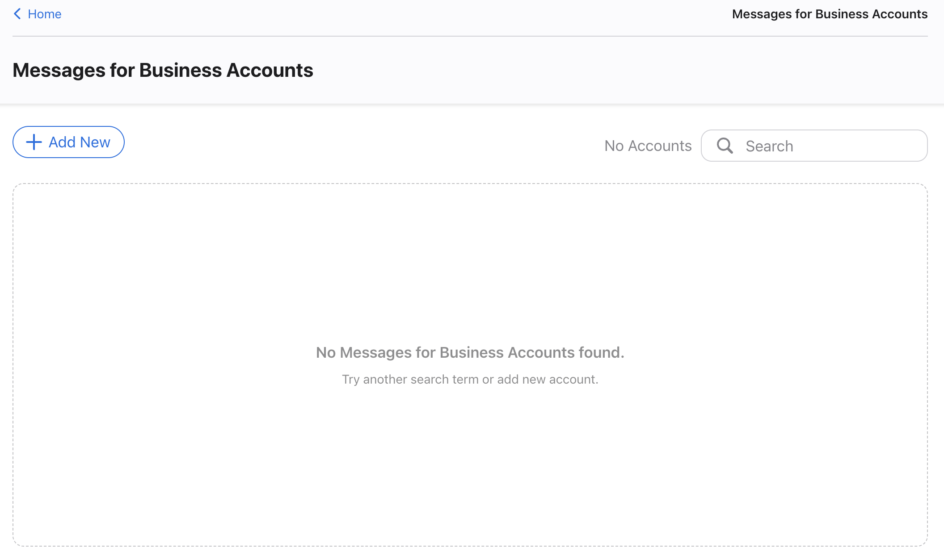Click the No Accounts count label
This screenshot has width=944, height=560.
click(648, 146)
